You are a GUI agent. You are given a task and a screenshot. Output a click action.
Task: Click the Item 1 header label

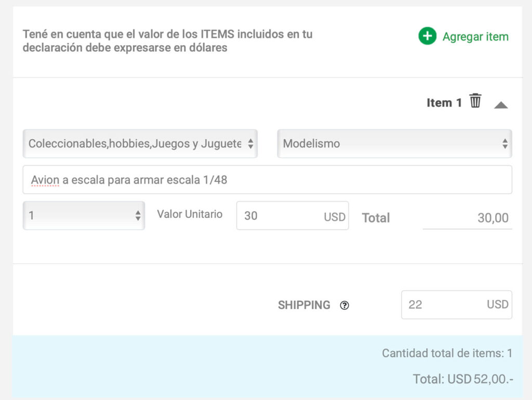[444, 102]
